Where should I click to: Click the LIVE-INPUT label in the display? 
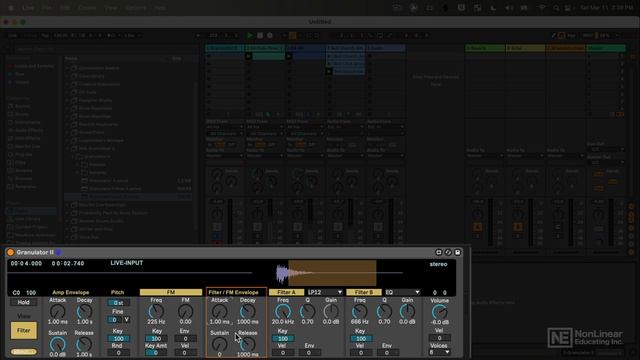point(127,263)
